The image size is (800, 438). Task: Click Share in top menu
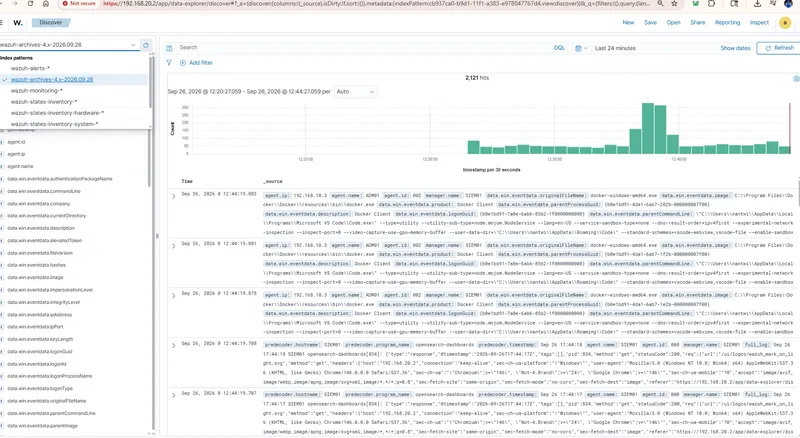pyautogui.click(x=697, y=23)
